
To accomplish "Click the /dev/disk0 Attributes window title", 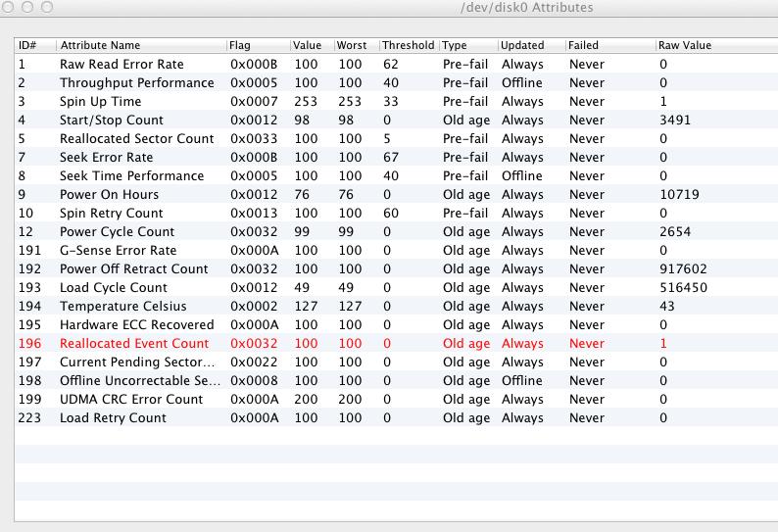I will click(526, 8).
